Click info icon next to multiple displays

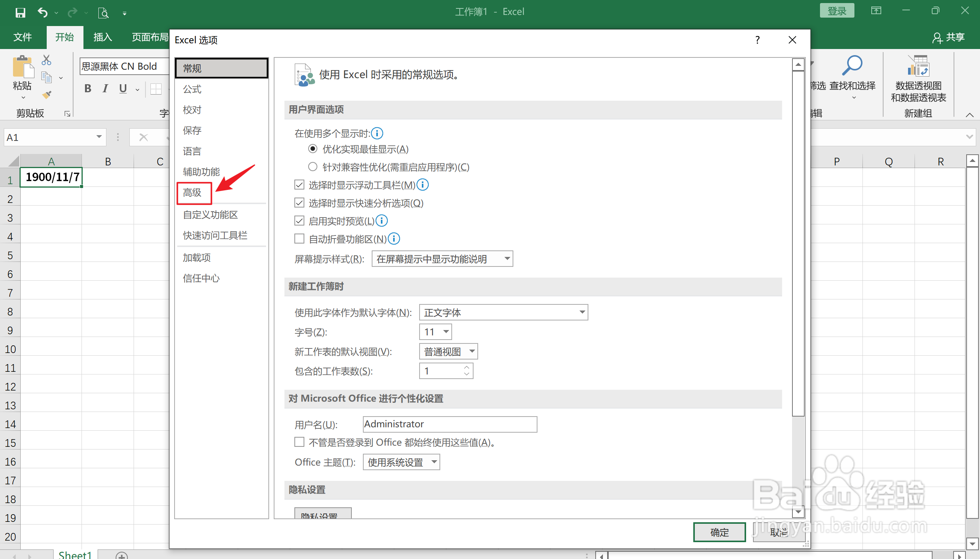377,133
